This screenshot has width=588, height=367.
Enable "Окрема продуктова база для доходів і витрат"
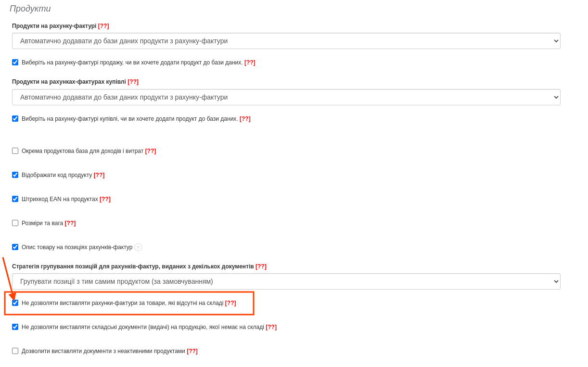point(15,151)
